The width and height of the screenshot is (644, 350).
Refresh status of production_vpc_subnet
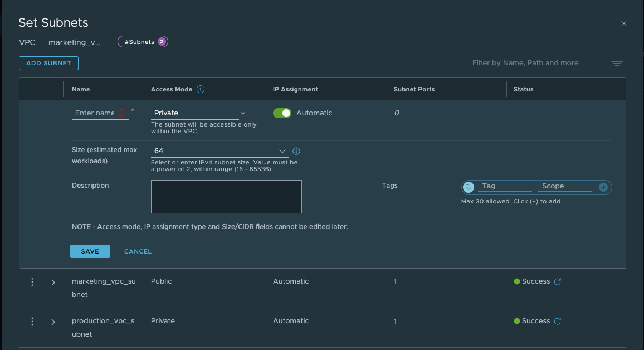[x=557, y=322]
